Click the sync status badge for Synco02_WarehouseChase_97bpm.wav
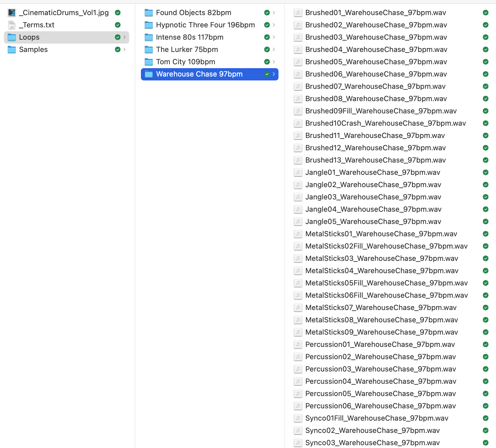 (486, 430)
